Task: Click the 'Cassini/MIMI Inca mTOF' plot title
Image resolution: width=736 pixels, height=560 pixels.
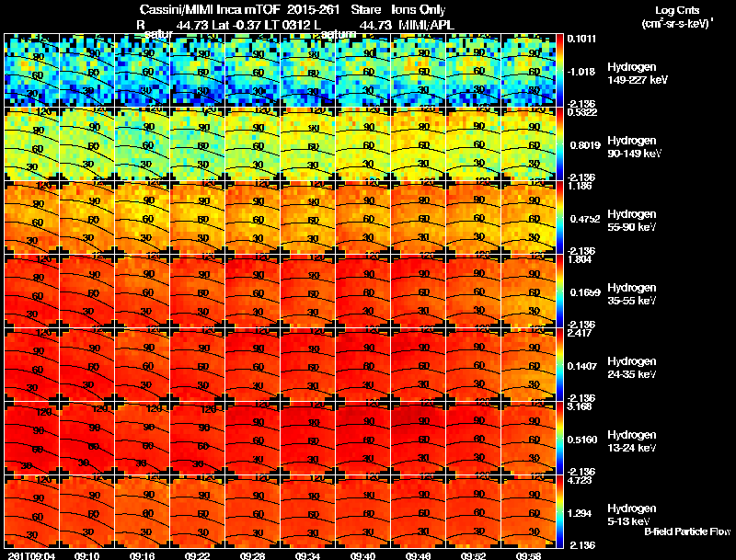Action: [210, 10]
